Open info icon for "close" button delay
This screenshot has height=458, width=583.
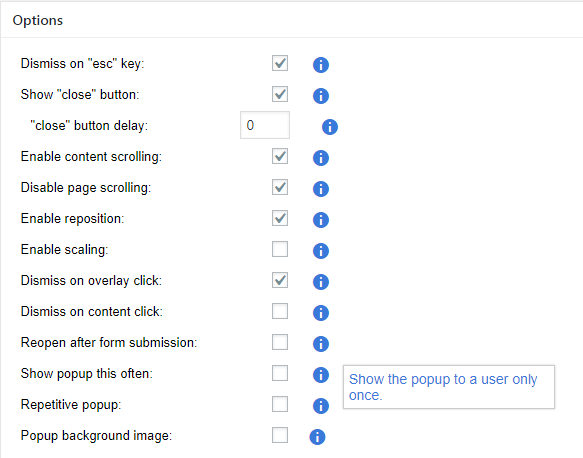tap(329, 127)
